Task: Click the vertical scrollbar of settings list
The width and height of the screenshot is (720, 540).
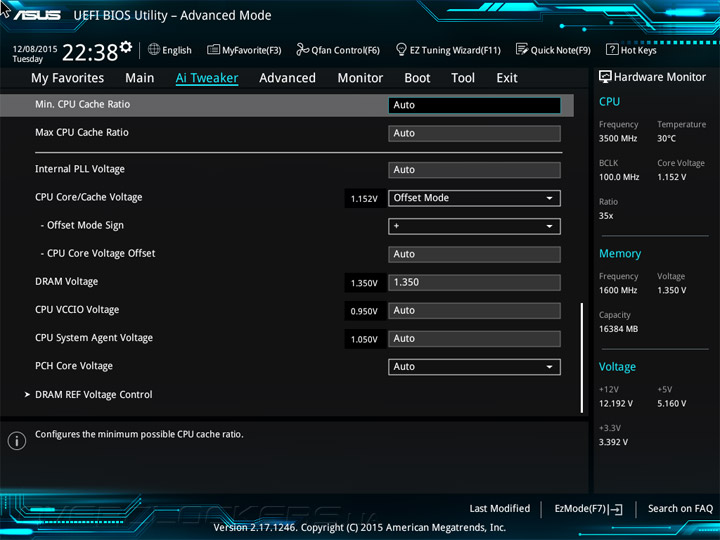Action: click(x=582, y=357)
